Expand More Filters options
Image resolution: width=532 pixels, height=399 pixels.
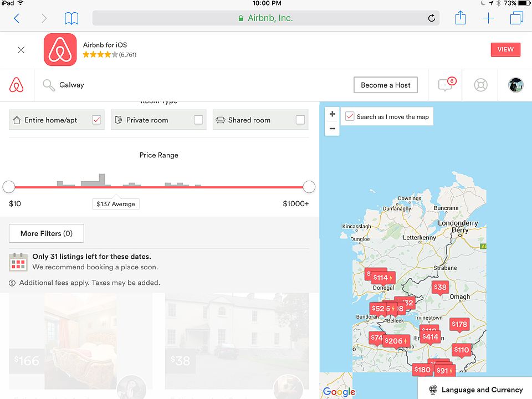coord(47,233)
